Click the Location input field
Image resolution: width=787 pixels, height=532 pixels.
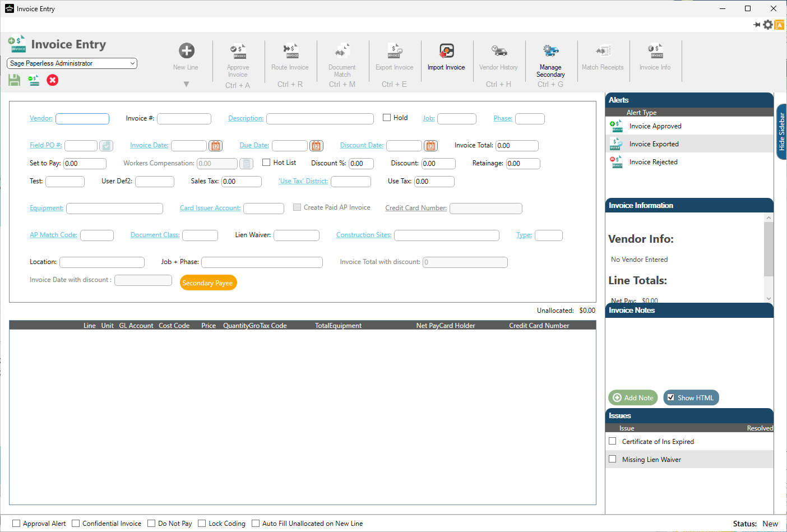[x=102, y=262]
